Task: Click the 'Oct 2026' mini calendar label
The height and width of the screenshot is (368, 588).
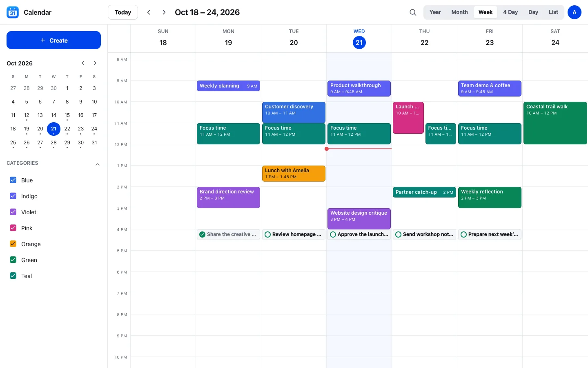Action: tap(20, 63)
